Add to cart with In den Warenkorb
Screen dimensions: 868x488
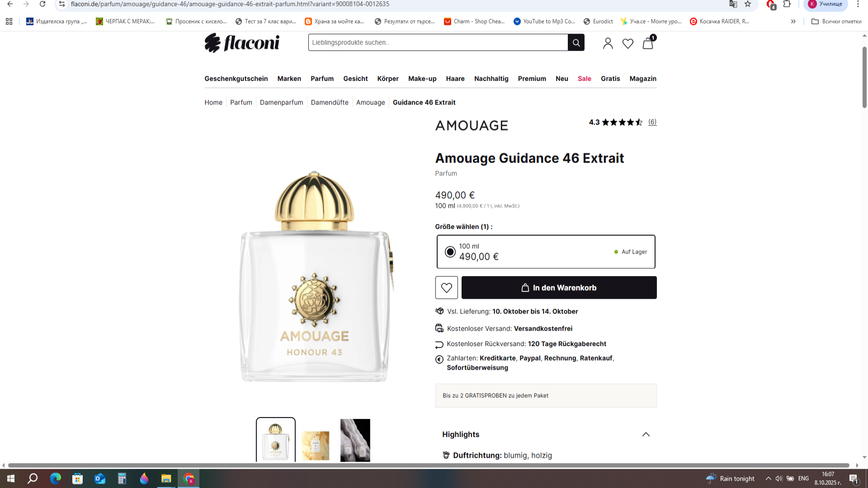point(559,287)
